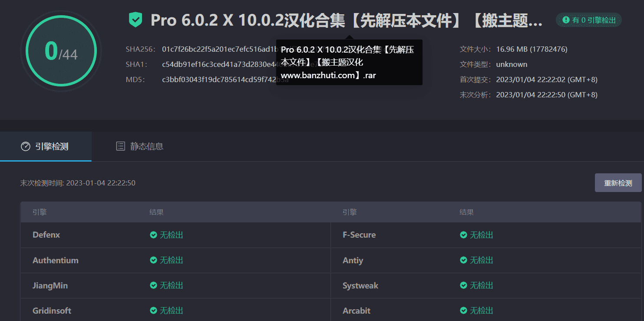The height and width of the screenshot is (321, 644).
Task: Open the 引擎检测 tab
Action: click(x=46, y=146)
